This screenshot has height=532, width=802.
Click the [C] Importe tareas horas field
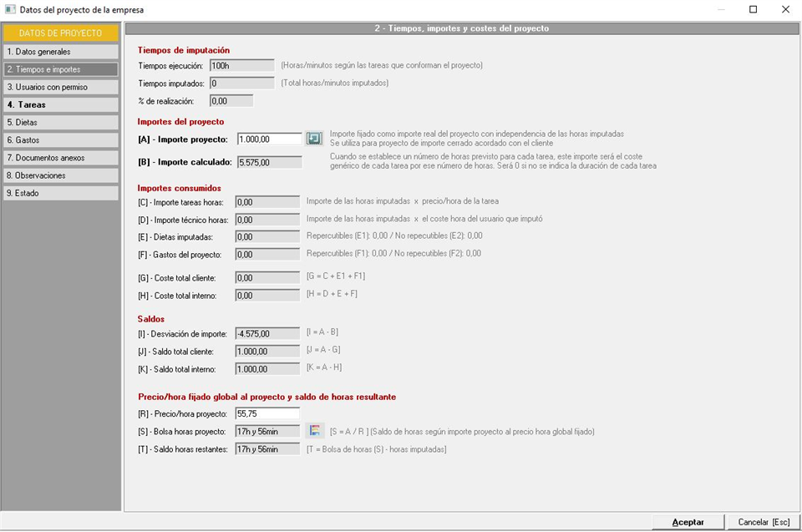pos(267,202)
